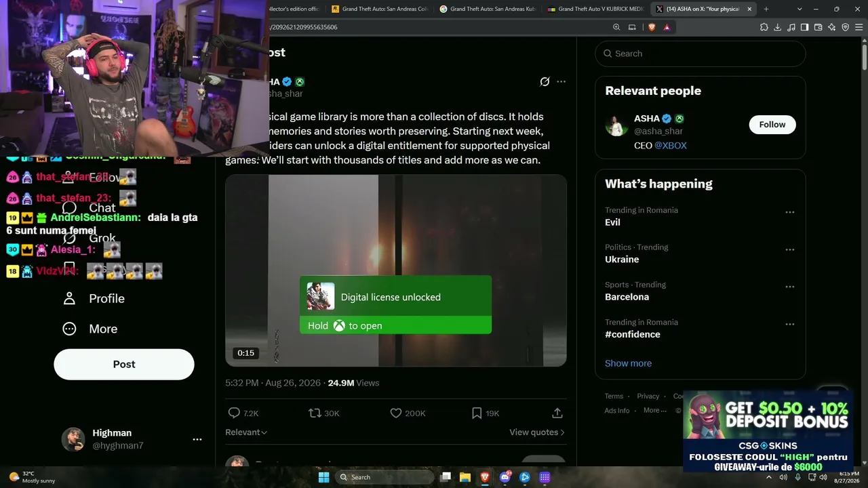This screenshot has width=868, height=488.
Task: Open the tab search dropdown arrow in the tab strip
Action: click(800, 9)
